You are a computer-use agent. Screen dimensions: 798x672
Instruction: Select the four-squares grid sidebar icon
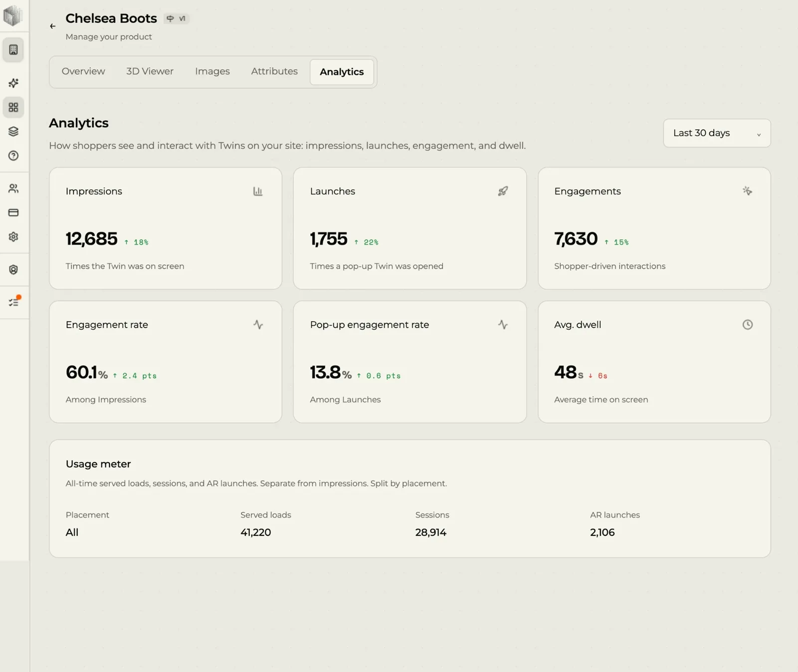[13, 107]
